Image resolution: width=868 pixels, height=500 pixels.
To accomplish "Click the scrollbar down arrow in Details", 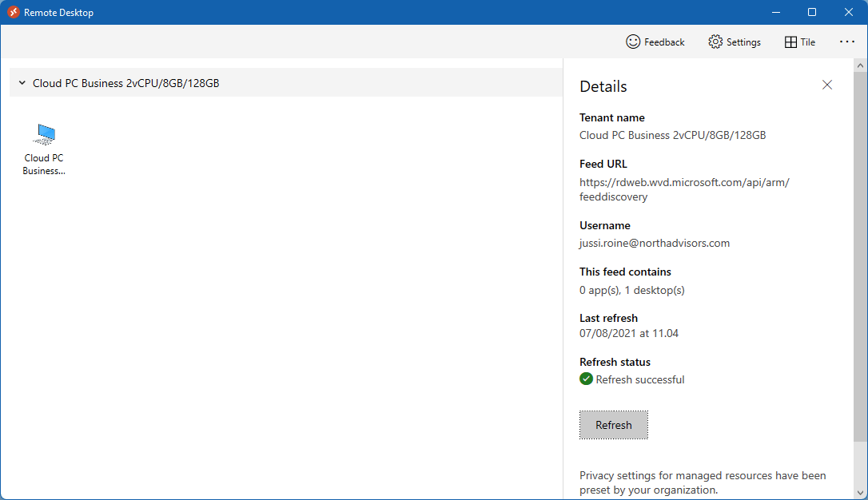I will 860,492.
